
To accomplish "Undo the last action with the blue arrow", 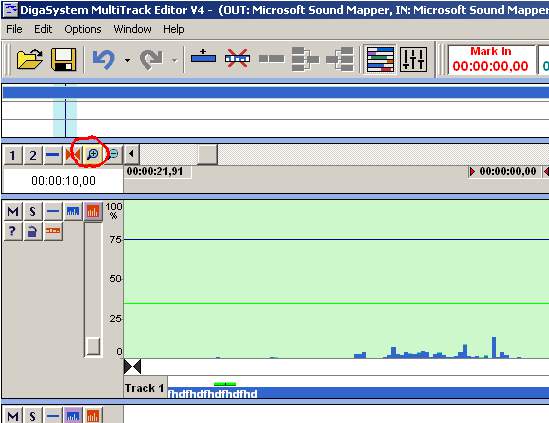I will (103, 59).
